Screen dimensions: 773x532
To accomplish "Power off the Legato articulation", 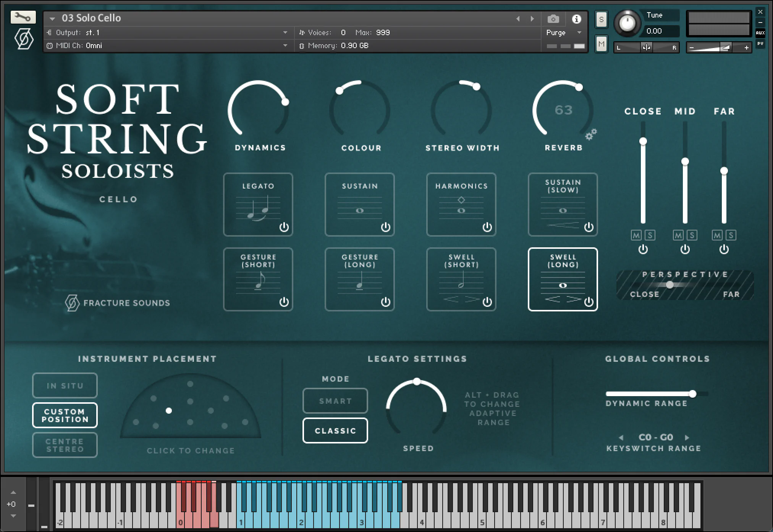I will click(285, 228).
